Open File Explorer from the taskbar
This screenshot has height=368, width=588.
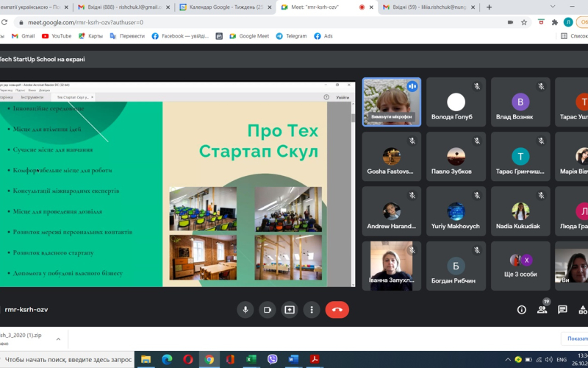pos(146,360)
